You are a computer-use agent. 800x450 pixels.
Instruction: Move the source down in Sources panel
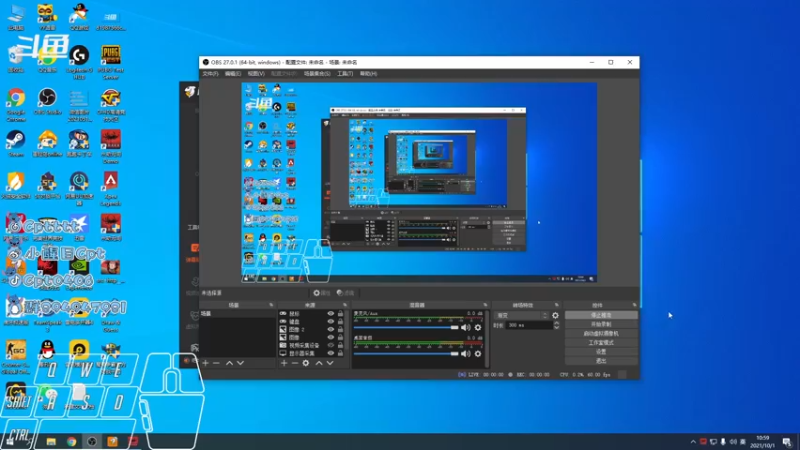point(330,363)
